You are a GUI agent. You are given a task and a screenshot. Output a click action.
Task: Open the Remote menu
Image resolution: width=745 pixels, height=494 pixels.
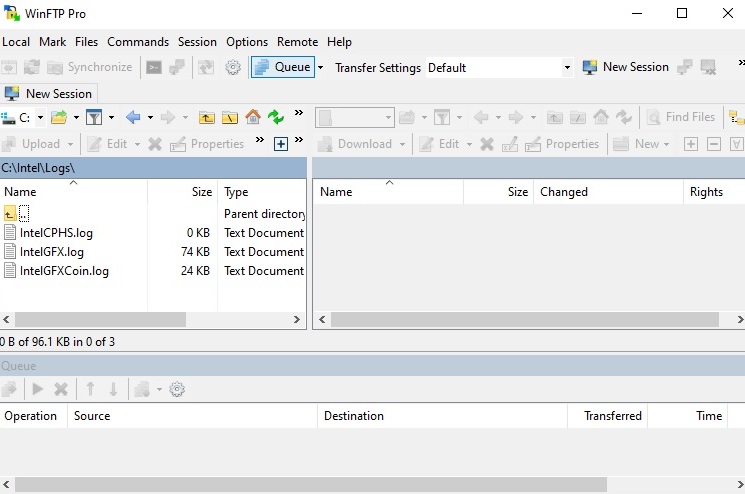coord(297,42)
